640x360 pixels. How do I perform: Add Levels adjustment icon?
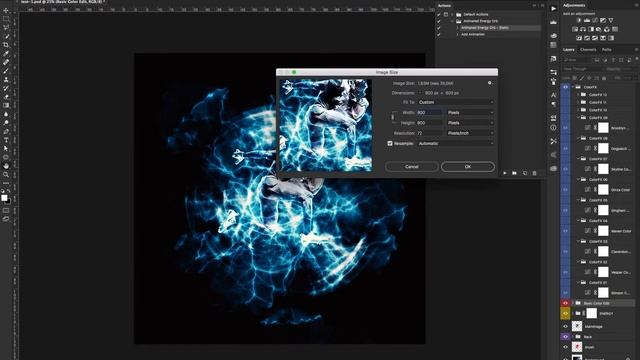[x=587, y=20]
